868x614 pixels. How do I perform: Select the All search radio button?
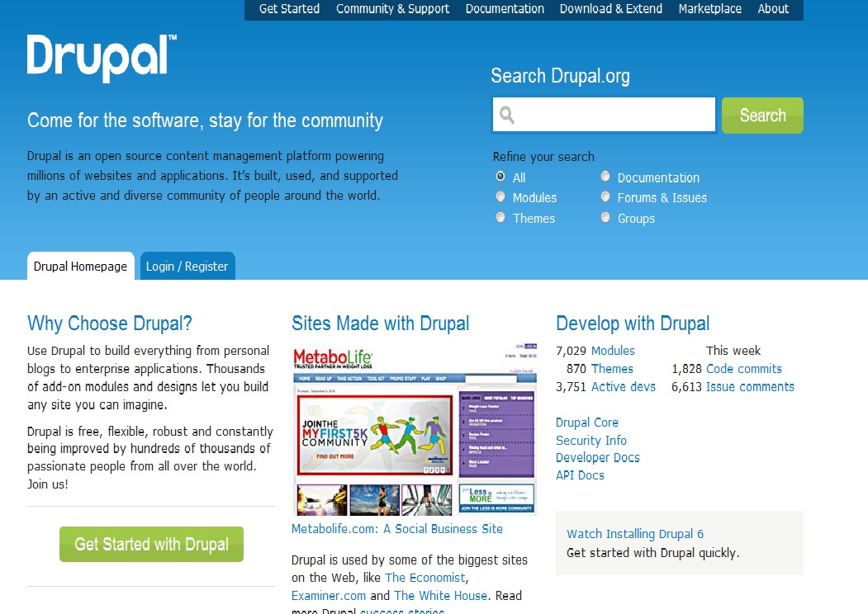500,177
